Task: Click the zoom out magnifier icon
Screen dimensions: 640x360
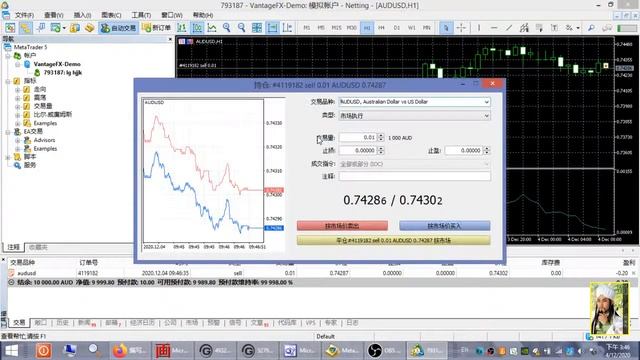Action: click(242, 28)
